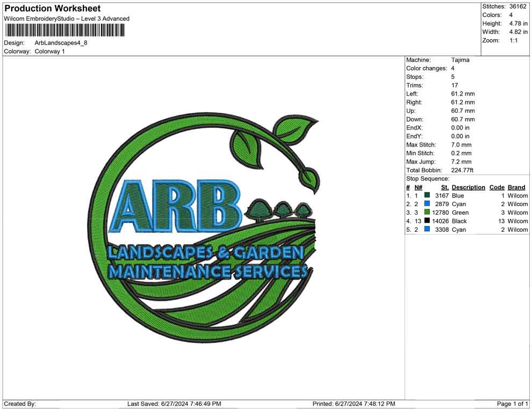
Task: Click the EndY value 0.00 in
Action: tap(461, 136)
